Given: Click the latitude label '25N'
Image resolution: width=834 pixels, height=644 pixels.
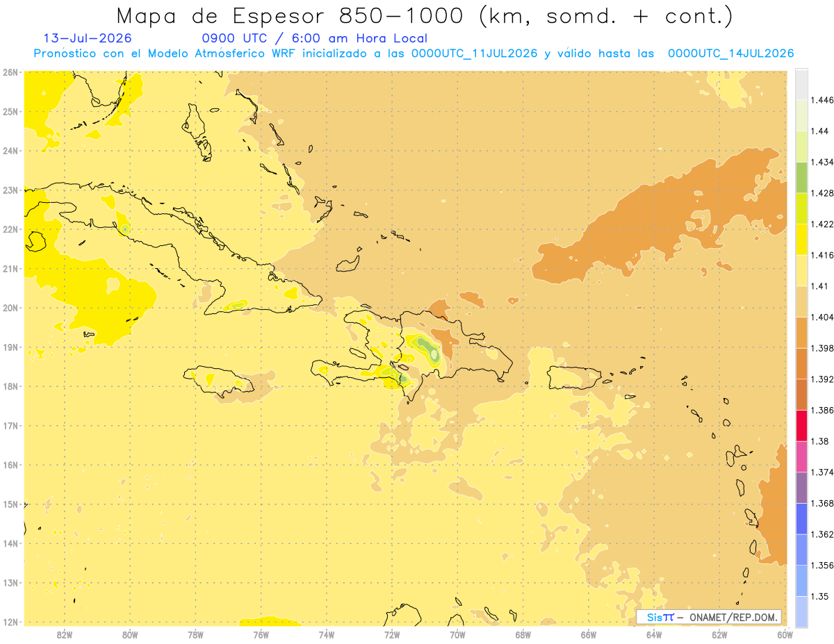Looking at the screenshot, I should (10, 111).
